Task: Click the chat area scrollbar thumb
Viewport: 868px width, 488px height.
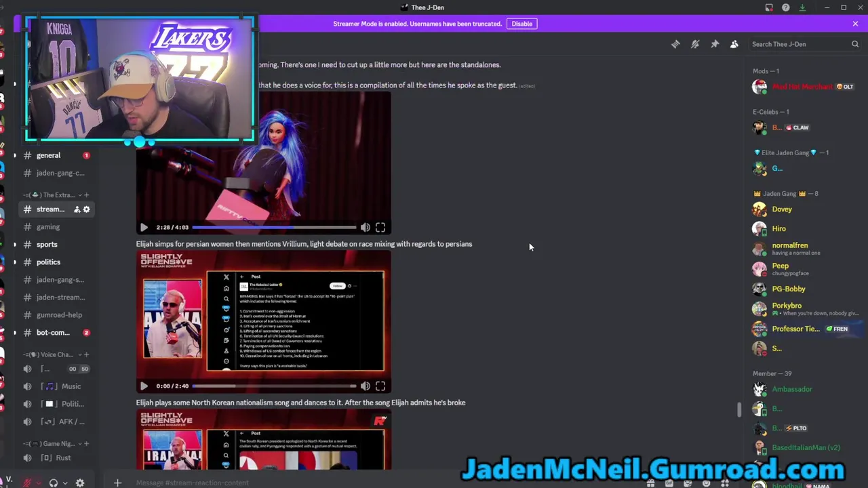Action: click(740, 410)
